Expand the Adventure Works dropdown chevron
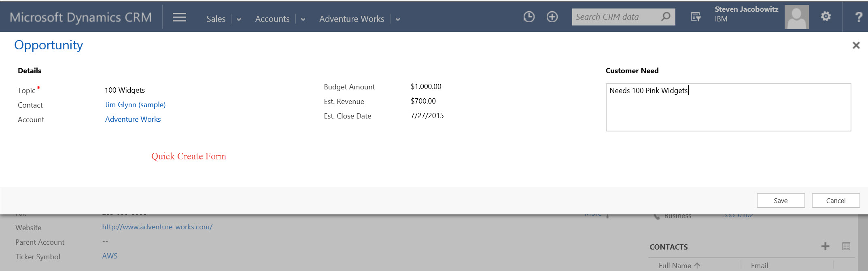The height and width of the screenshot is (271, 868). 398,19
